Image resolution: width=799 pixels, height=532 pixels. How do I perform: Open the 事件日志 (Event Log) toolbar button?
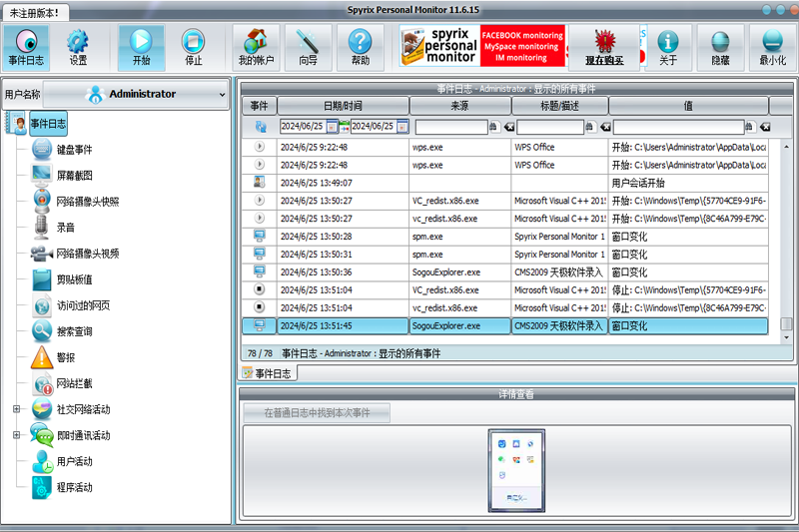click(x=26, y=47)
